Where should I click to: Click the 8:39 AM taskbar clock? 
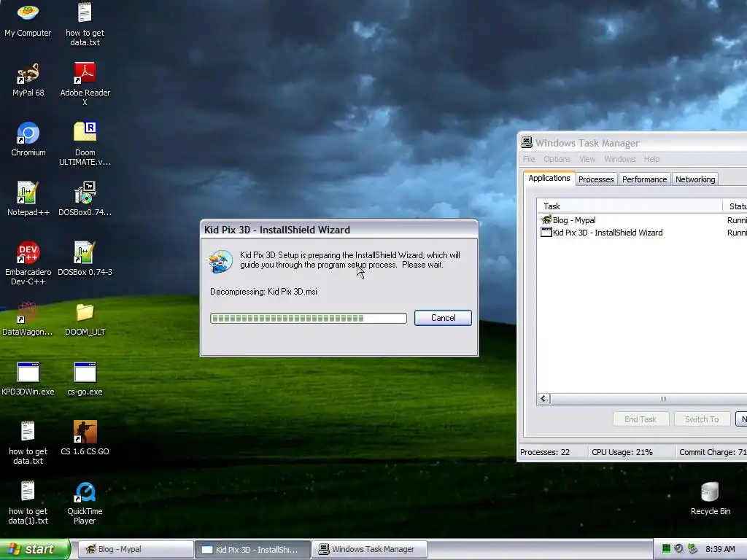tap(720, 549)
